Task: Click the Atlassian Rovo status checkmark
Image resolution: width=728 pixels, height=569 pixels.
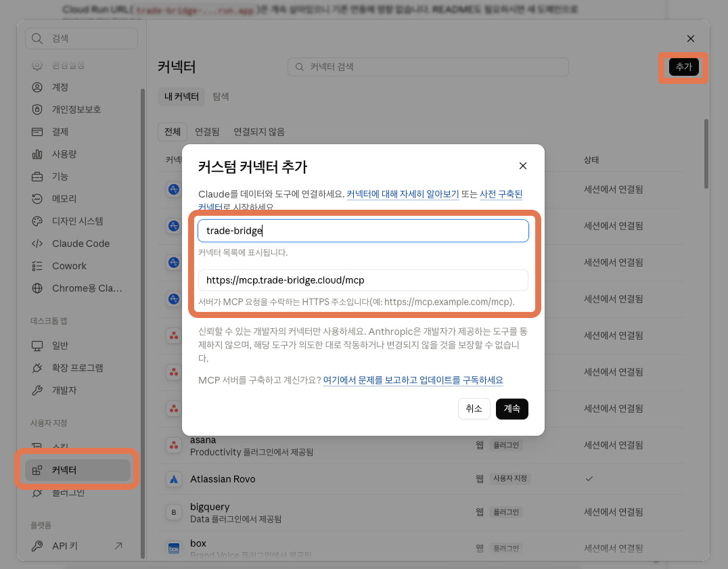Action: point(589,478)
